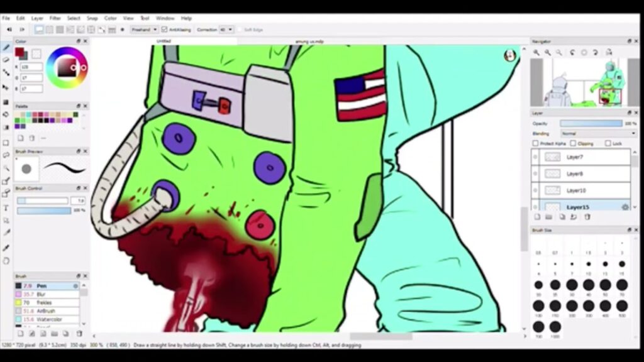Viewport: 644px width, 362px height.
Task: Select the Eraser tool in left toolbar
Action: (6, 60)
